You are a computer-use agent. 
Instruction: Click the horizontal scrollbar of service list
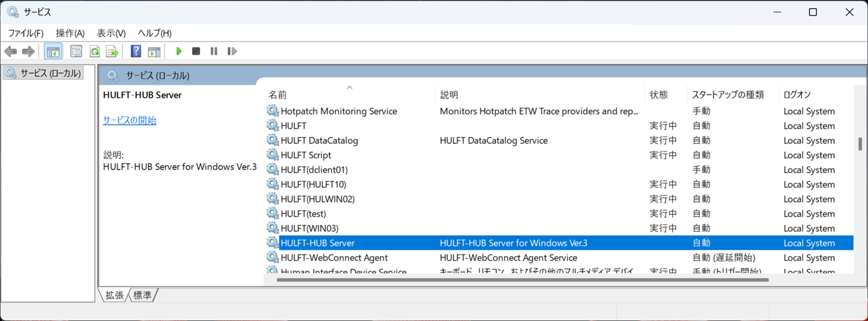tap(522, 280)
